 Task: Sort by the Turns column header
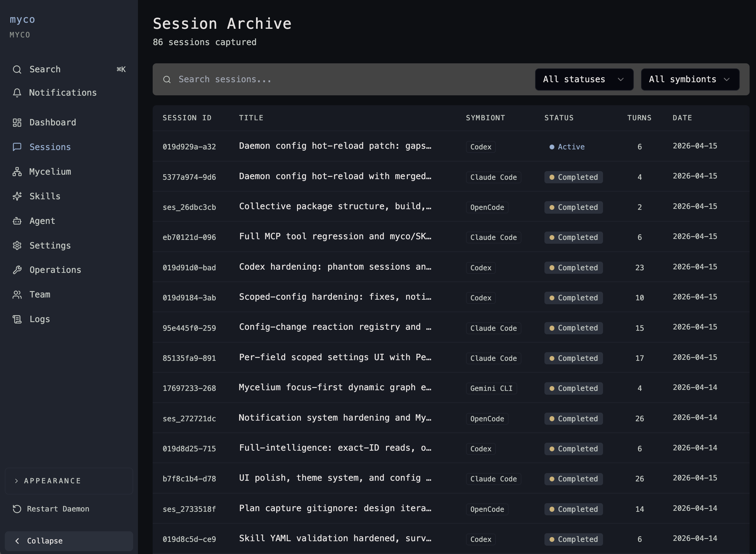(639, 118)
